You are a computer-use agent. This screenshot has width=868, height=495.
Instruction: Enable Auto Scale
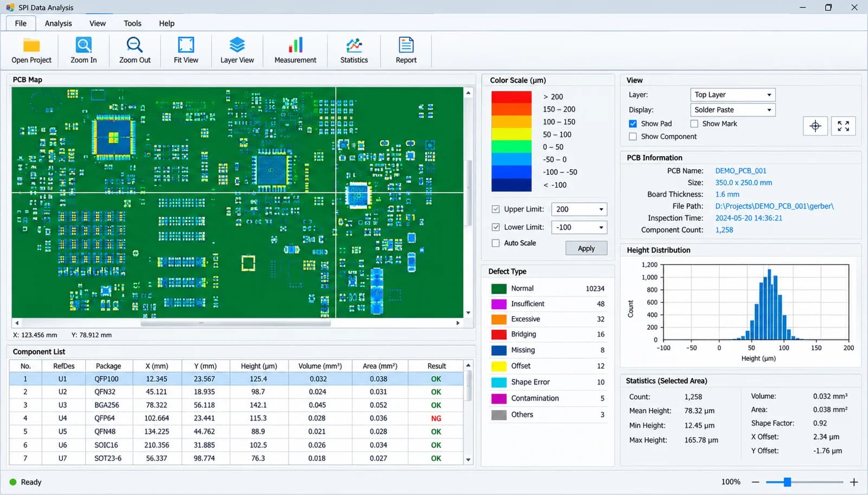(x=495, y=243)
